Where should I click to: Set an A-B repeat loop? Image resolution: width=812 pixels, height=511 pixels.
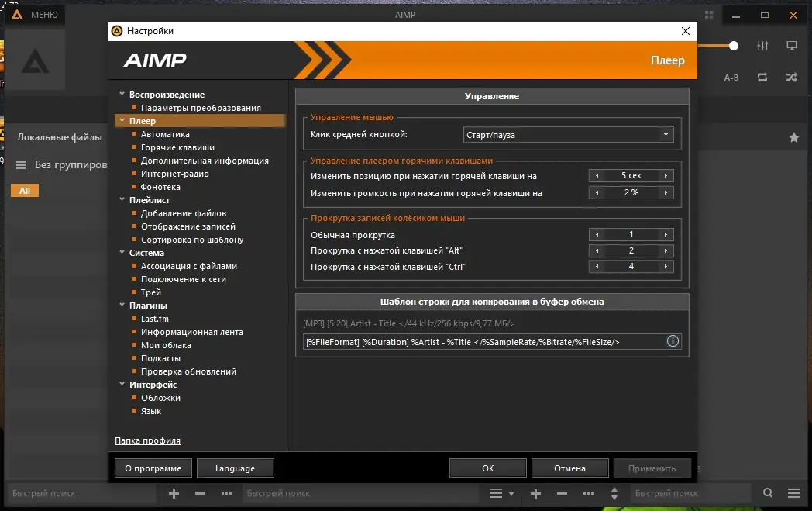pos(731,78)
